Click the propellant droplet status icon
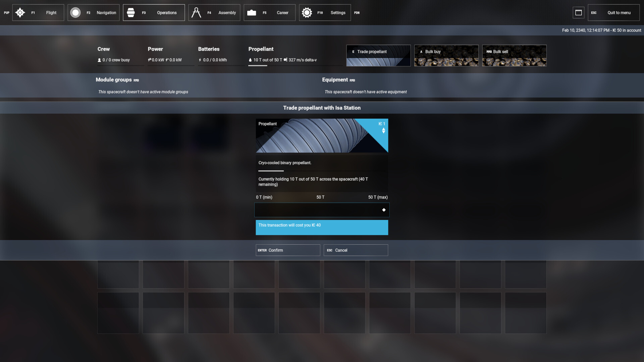Screen dimensions: 644x362 click(250, 60)
